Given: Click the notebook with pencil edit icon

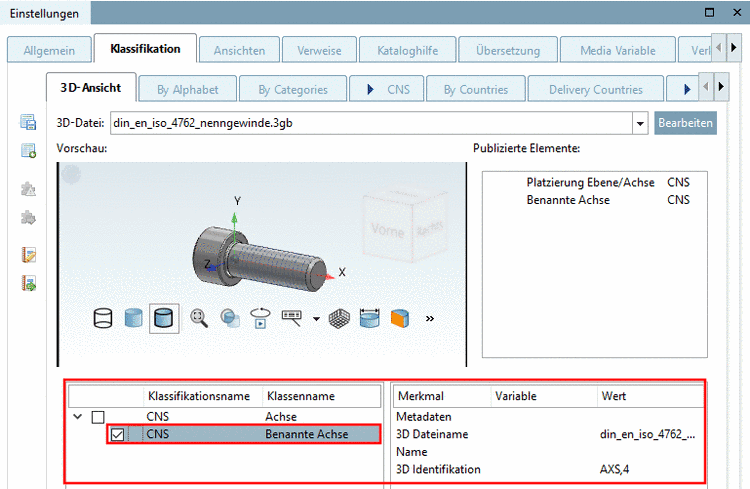Looking at the screenshot, I should coord(28,255).
